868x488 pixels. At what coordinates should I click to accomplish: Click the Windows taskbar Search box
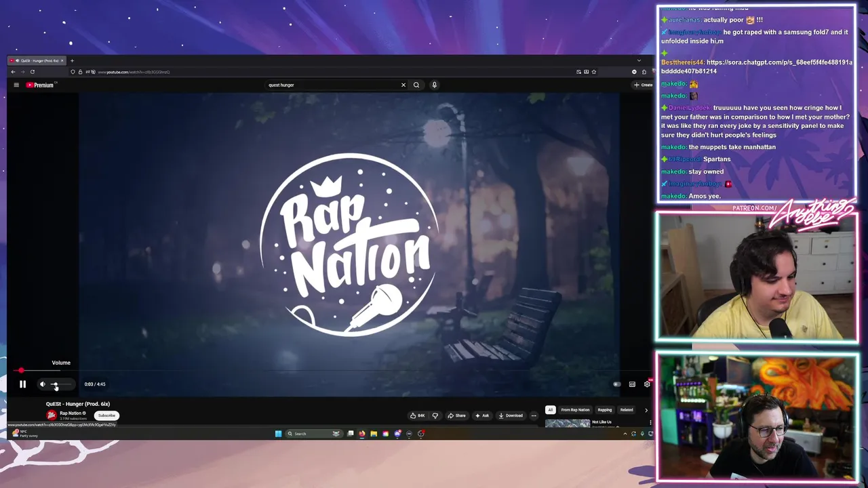[313, 434]
